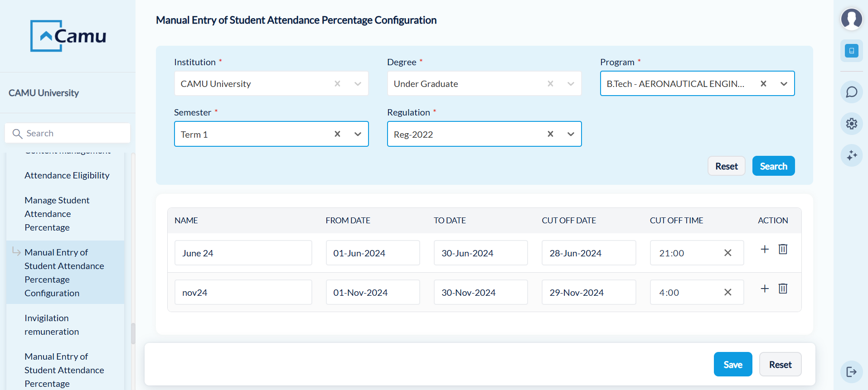This screenshot has width=868, height=390.
Task: Clear the 21:00 cut off time
Action: coord(727,253)
